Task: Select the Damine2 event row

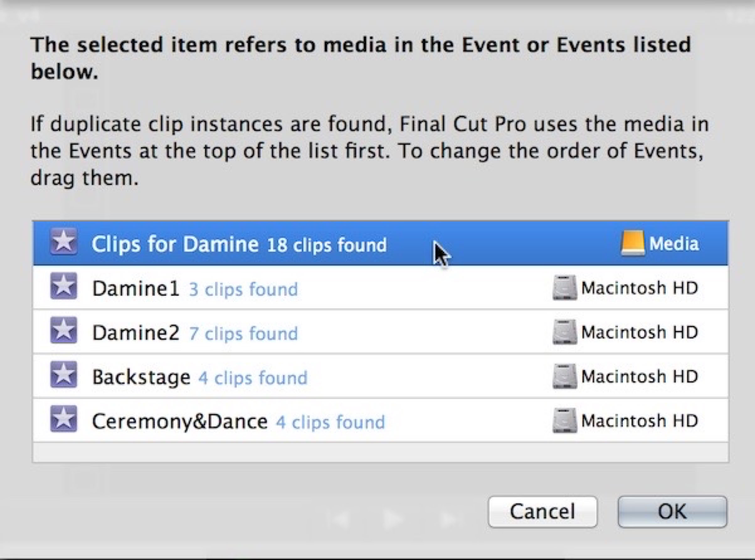Action: 135,333
